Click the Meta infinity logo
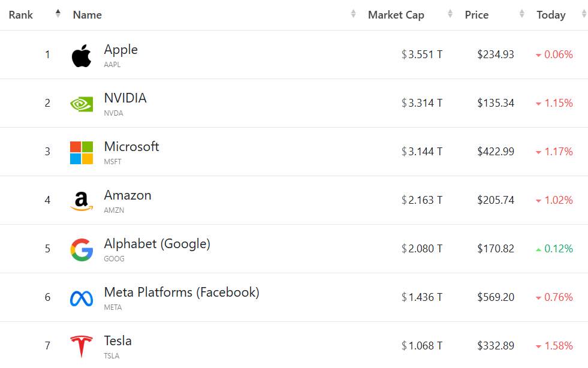 82,298
